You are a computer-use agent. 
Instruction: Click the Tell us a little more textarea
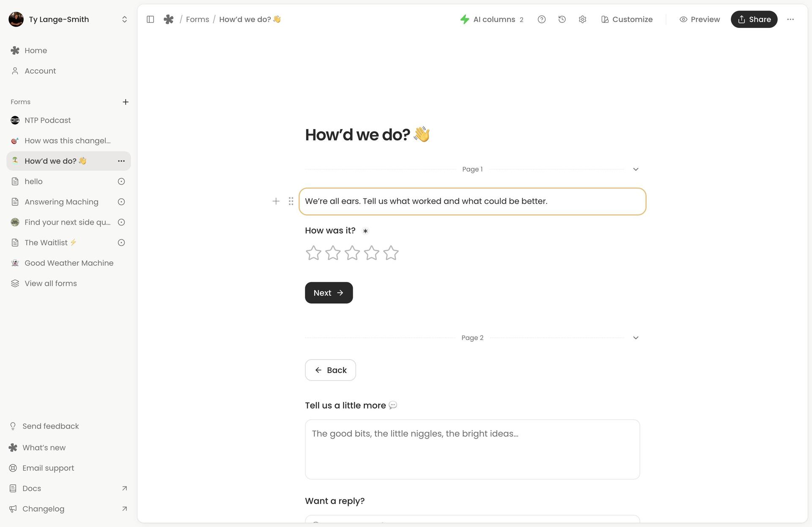click(x=472, y=450)
